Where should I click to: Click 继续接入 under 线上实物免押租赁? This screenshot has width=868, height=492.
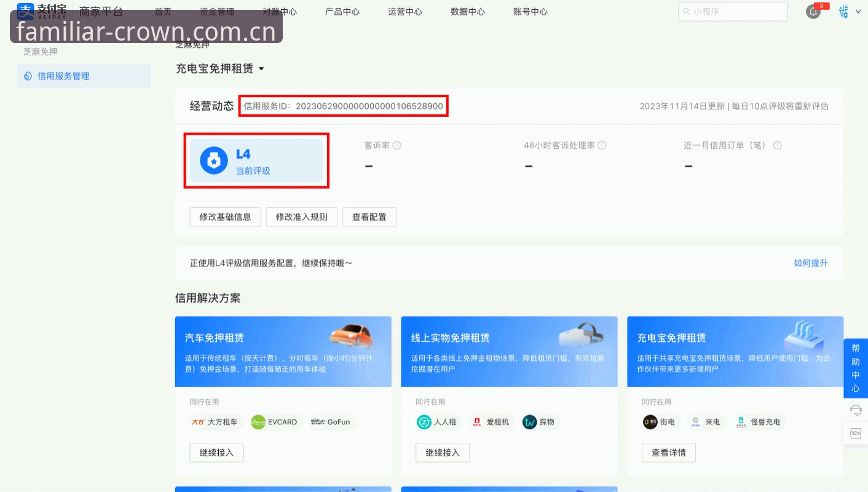point(443,452)
